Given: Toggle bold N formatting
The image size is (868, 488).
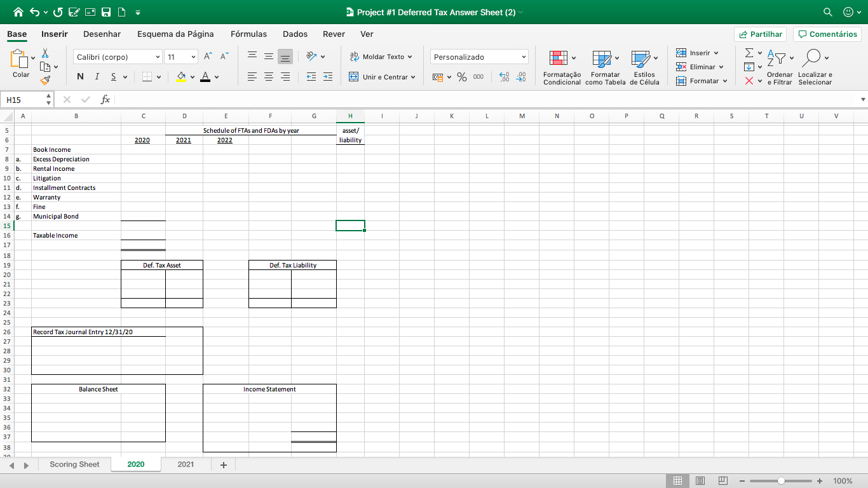Looking at the screenshot, I should point(80,77).
